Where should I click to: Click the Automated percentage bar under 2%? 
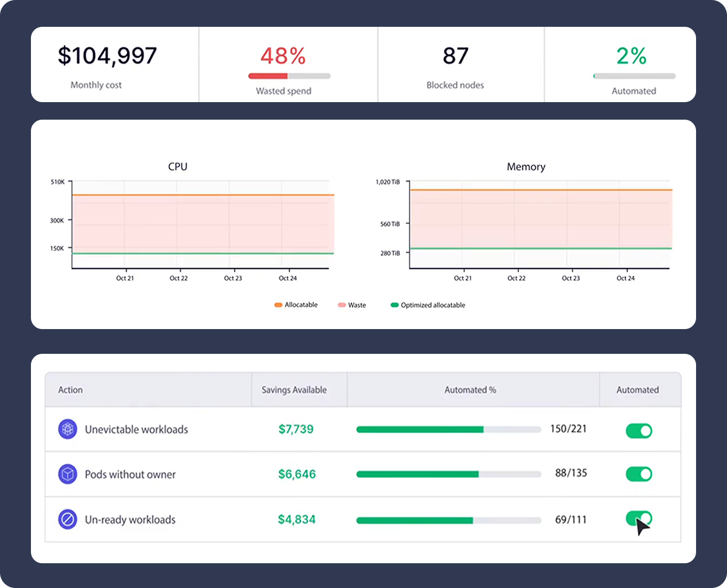click(634, 76)
